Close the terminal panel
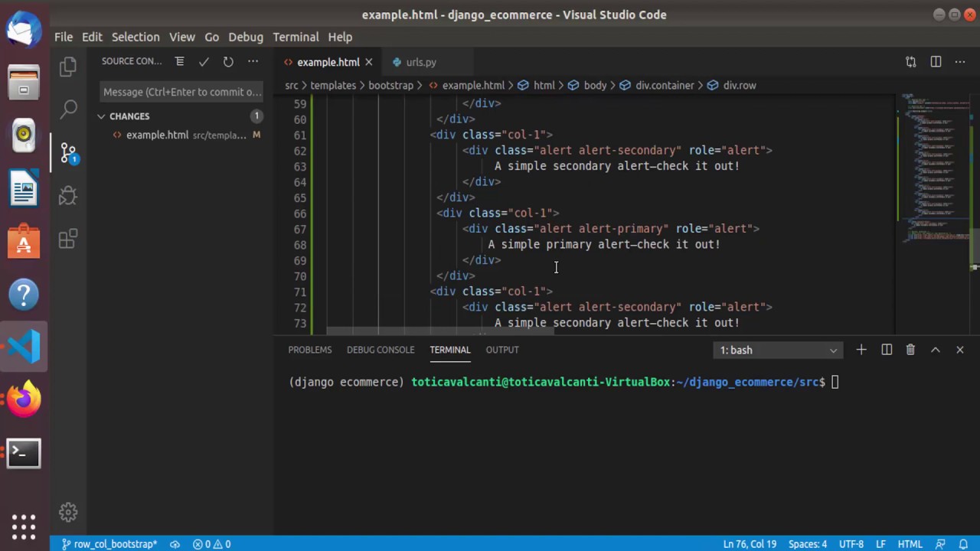This screenshot has height=551, width=980. click(960, 350)
